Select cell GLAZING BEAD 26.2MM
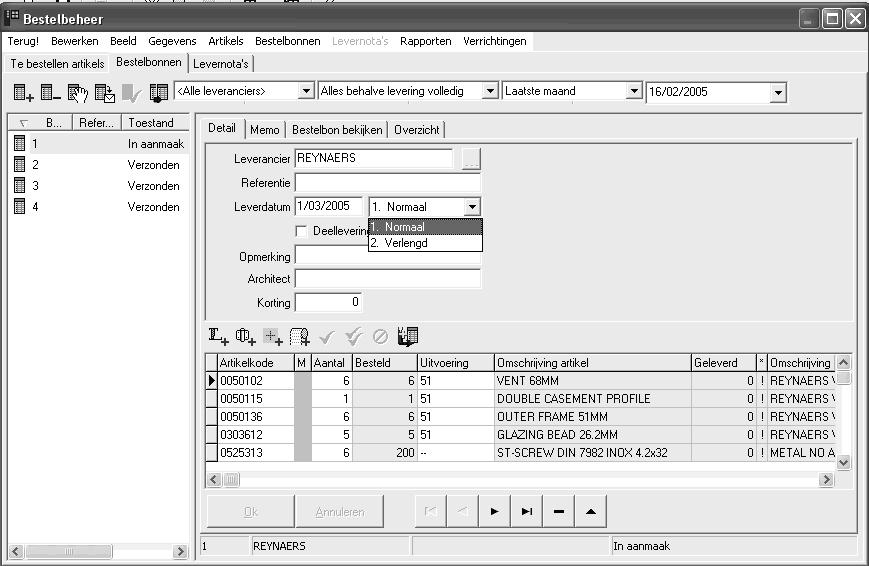This screenshot has height=566, width=869. click(x=592, y=435)
